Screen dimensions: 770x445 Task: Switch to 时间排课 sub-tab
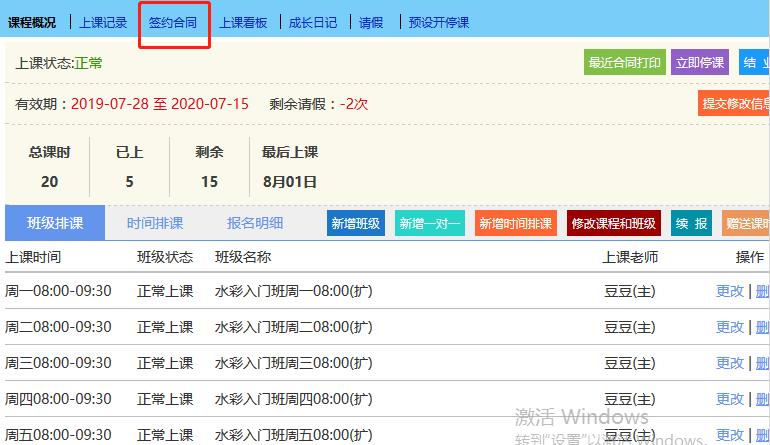click(x=155, y=223)
